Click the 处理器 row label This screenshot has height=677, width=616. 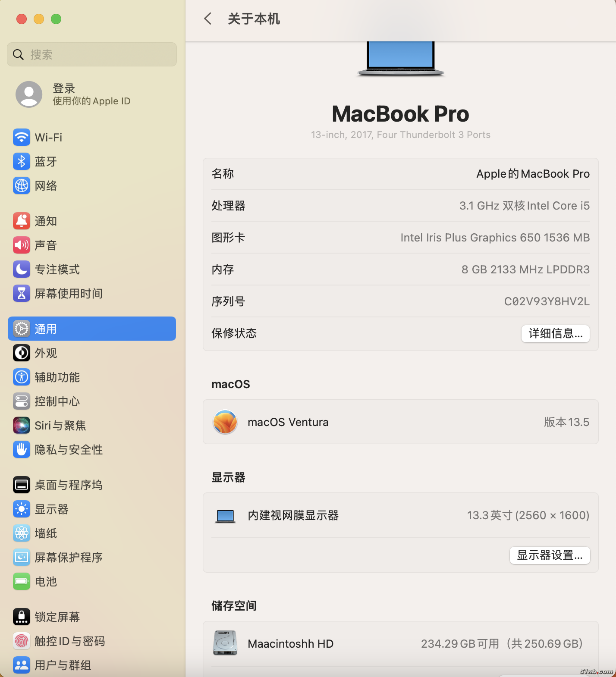[229, 206]
